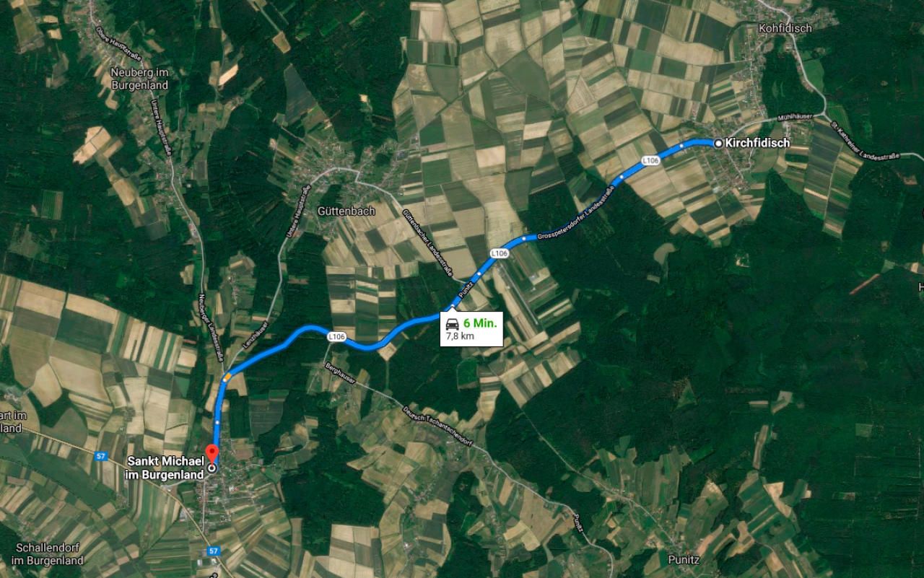
Task: Click the car icon in route info box
Action: 453,323
